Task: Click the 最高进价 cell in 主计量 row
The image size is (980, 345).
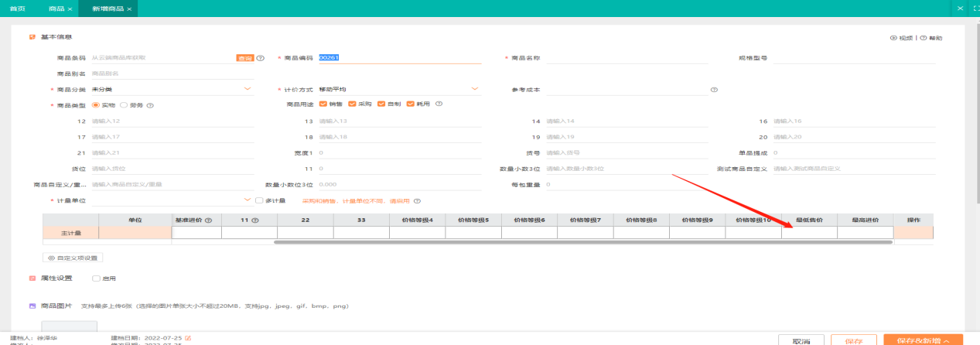Action: [x=865, y=232]
